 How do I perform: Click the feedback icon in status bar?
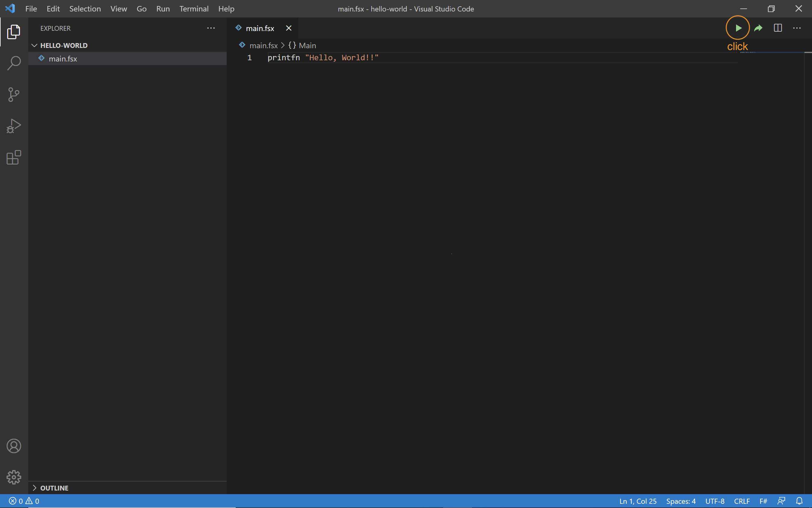[782, 501]
